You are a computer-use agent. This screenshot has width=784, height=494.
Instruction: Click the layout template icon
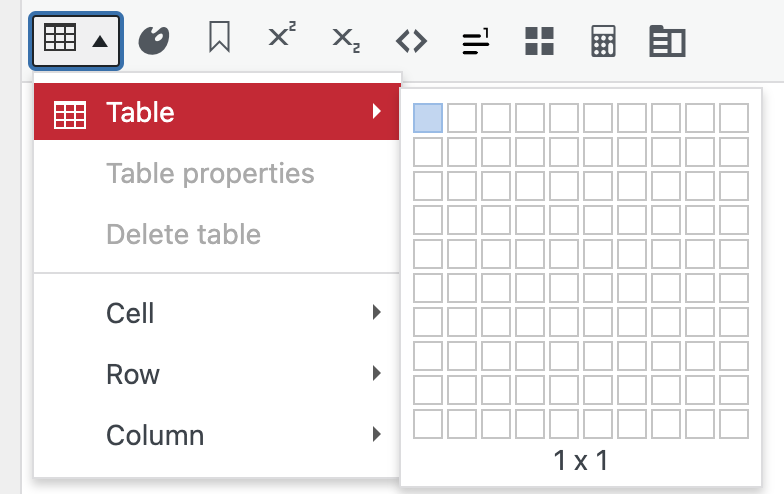tap(667, 40)
